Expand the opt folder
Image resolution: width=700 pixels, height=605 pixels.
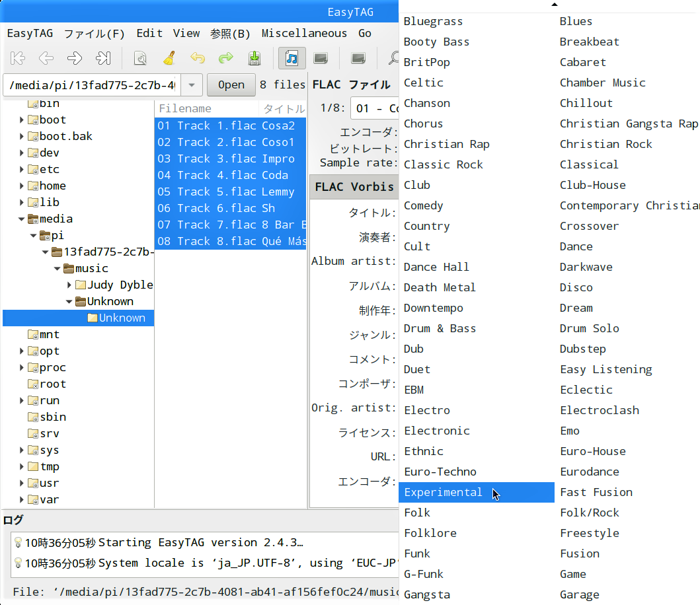[21, 351]
